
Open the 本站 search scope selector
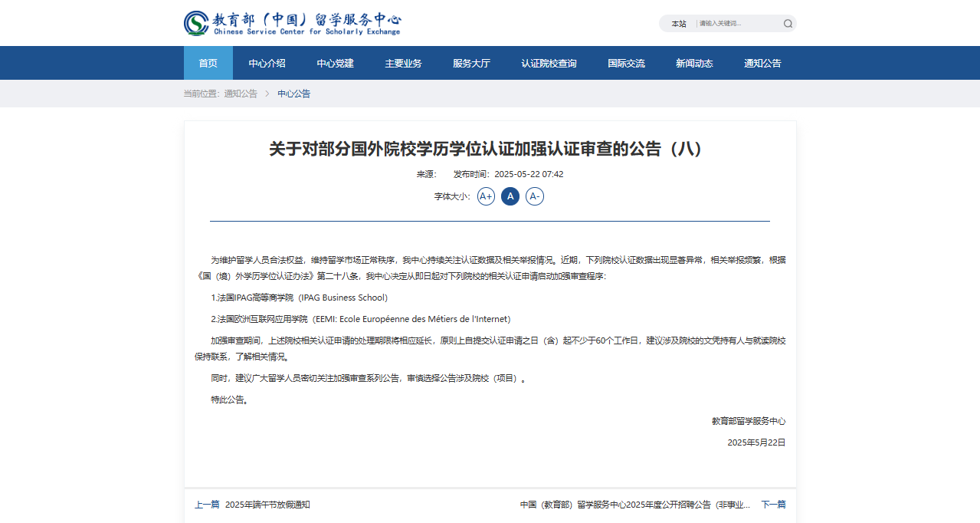pyautogui.click(x=679, y=24)
